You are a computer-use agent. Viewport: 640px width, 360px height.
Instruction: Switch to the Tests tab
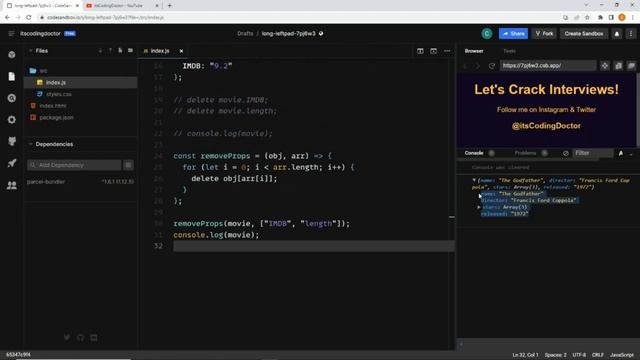pyautogui.click(x=509, y=51)
